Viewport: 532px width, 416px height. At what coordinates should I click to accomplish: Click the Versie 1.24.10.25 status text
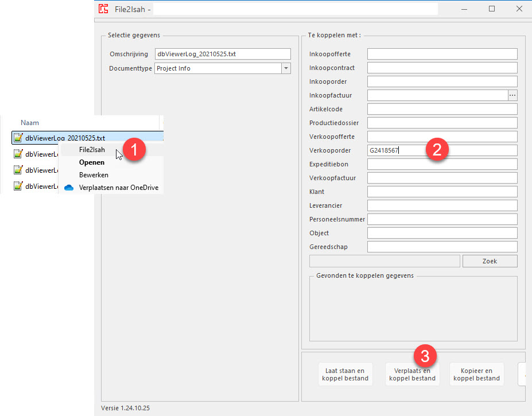pyautogui.click(x=125, y=408)
